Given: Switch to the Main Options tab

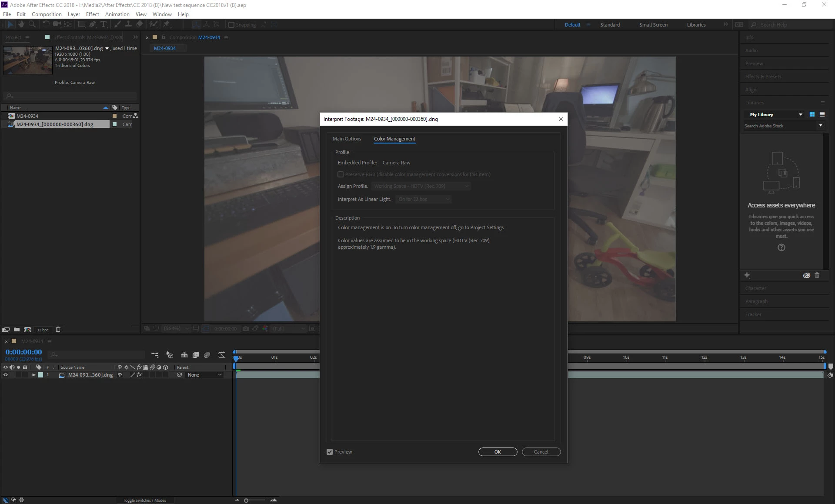Looking at the screenshot, I should click(347, 139).
